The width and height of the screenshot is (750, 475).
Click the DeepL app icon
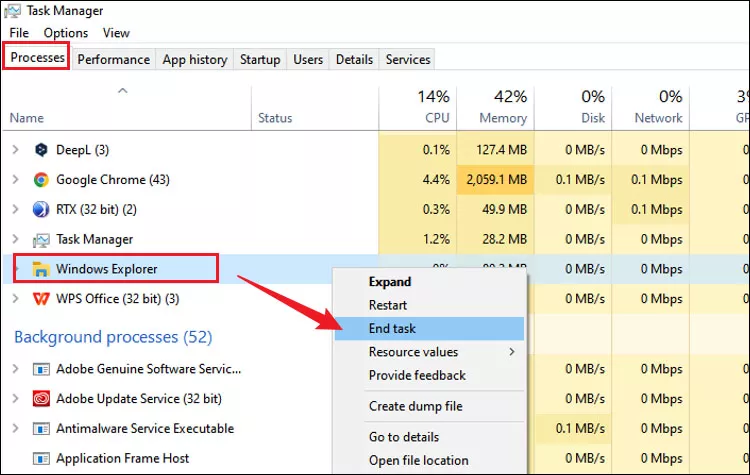pos(41,150)
